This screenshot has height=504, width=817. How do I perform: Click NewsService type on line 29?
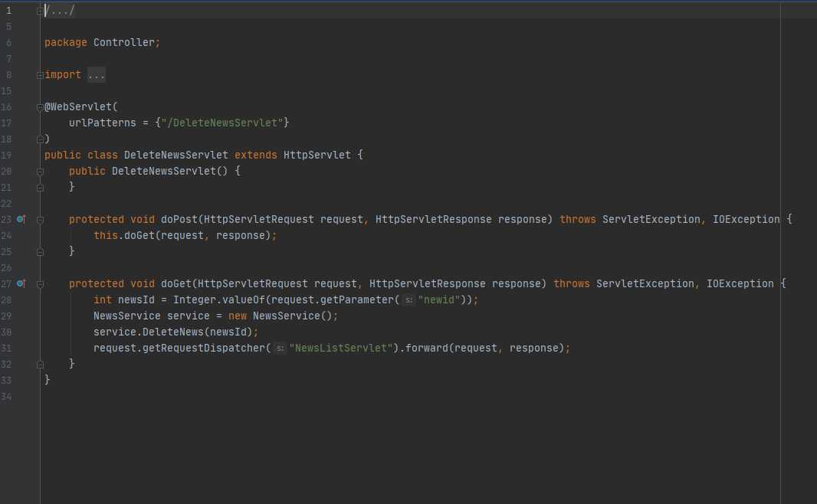click(x=127, y=316)
